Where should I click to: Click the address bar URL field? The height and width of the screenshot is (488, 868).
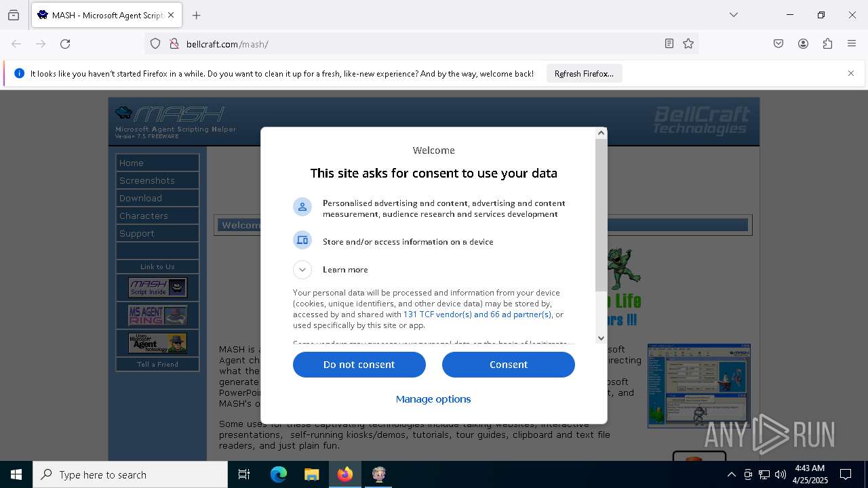coord(420,44)
